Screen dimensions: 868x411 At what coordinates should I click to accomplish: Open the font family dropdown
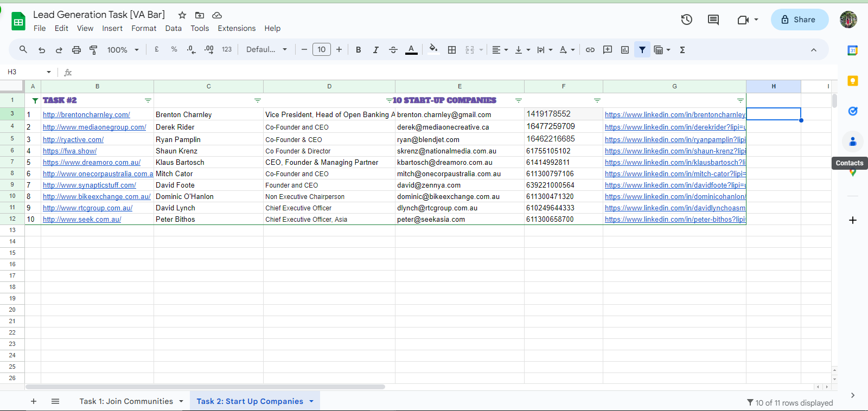click(x=266, y=49)
